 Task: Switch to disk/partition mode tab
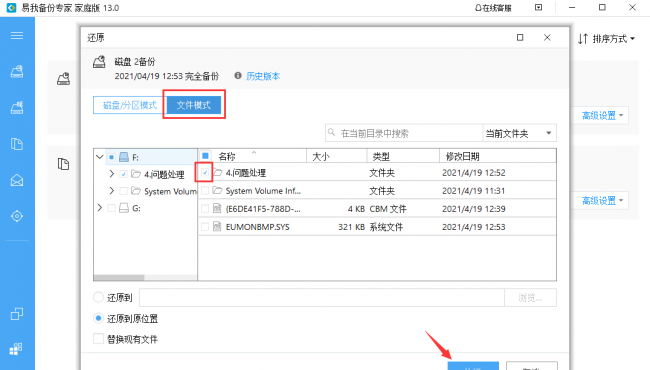[x=129, y=105]
